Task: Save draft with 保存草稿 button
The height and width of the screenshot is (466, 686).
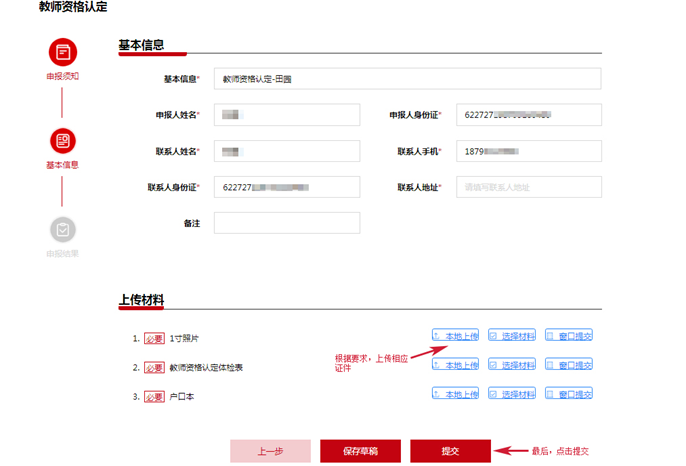Action: 360,451
